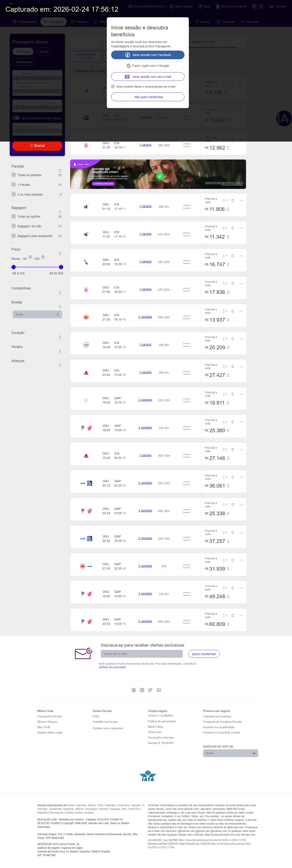Image resolution: width=292 pixels, height=868 pixels.
Task: Expand the Companhias filter section
Action: click(60, 292)
